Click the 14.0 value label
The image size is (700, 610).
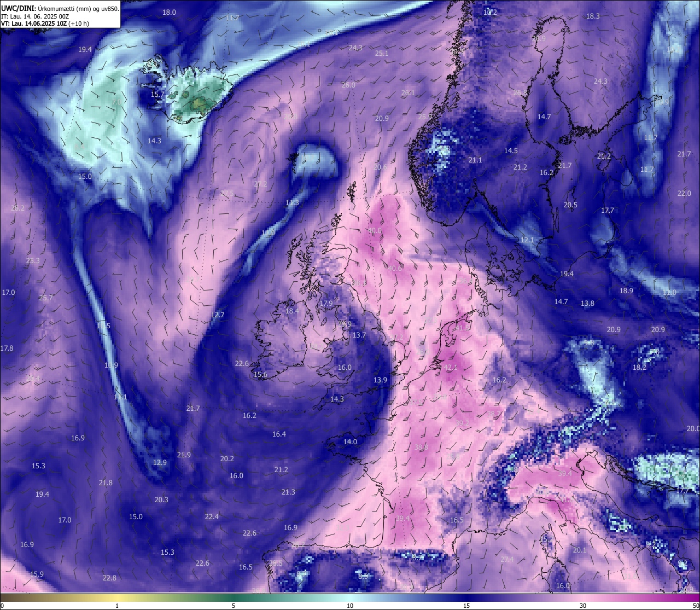350,441
